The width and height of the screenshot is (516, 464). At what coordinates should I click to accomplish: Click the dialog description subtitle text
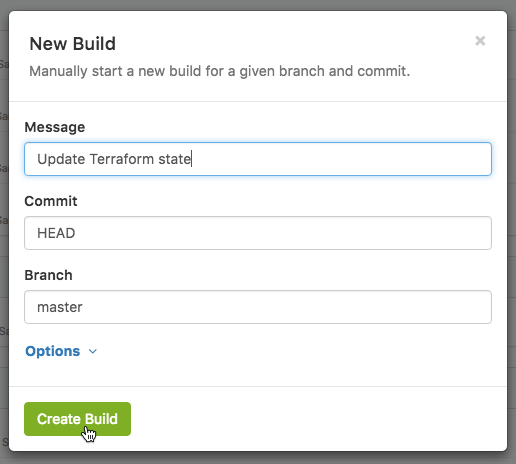tap(220, 71)
